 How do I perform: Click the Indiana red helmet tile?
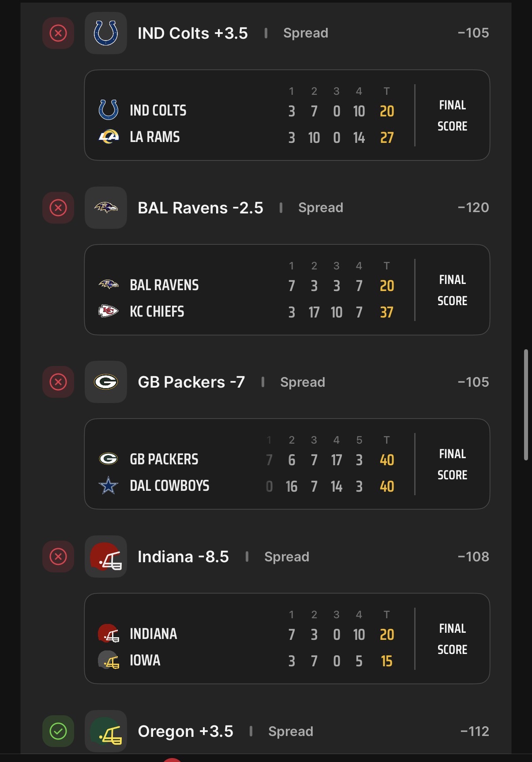point(106,557)
